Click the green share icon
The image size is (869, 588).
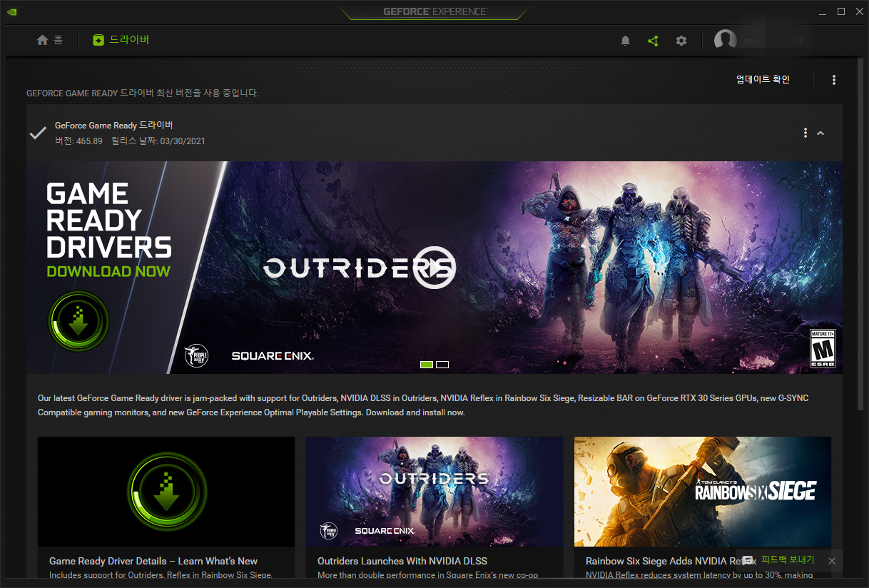[653, 41]
